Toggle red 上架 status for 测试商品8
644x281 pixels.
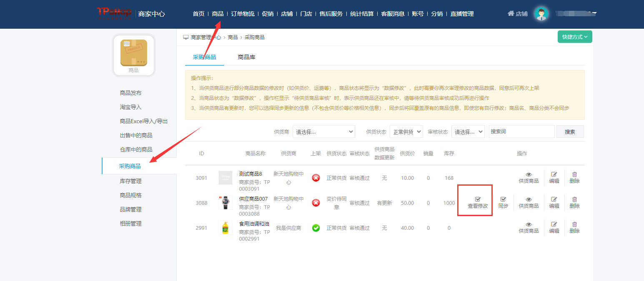tap(316, 178)
